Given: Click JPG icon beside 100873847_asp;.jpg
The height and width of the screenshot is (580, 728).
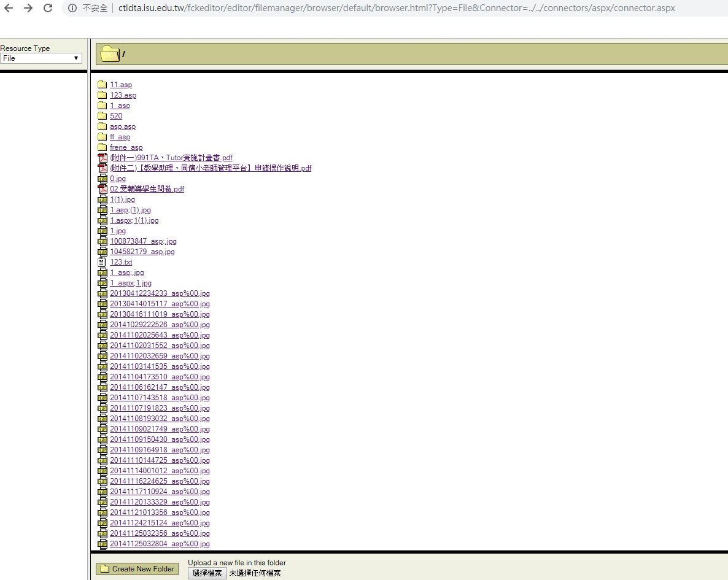Looking at the screenshot, I should pyautogui.click(x=102, y=241).
